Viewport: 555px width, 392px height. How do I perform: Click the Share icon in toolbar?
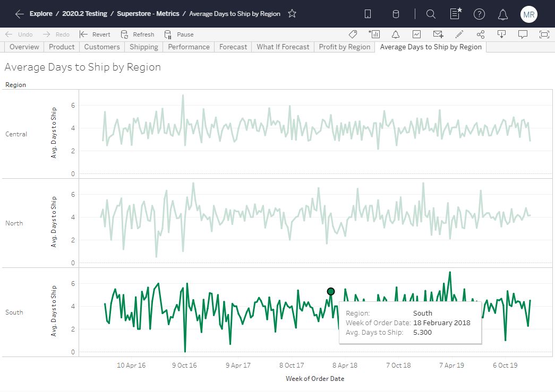(481, 34)
